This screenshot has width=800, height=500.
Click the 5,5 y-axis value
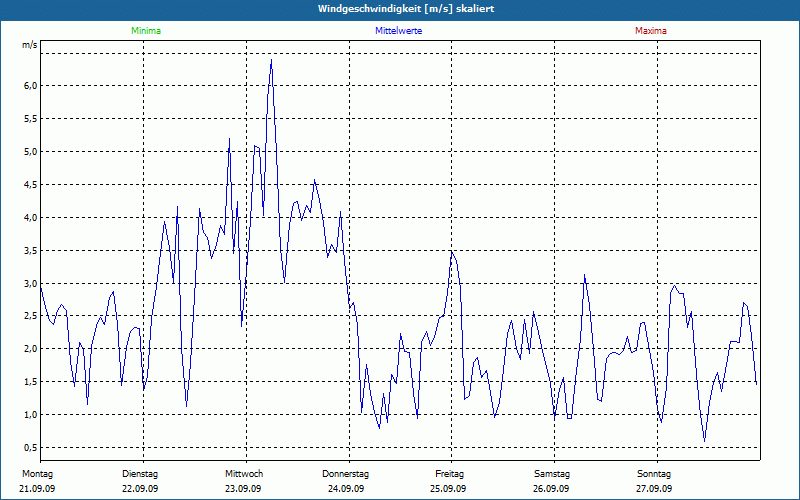(x=31, y=119)
